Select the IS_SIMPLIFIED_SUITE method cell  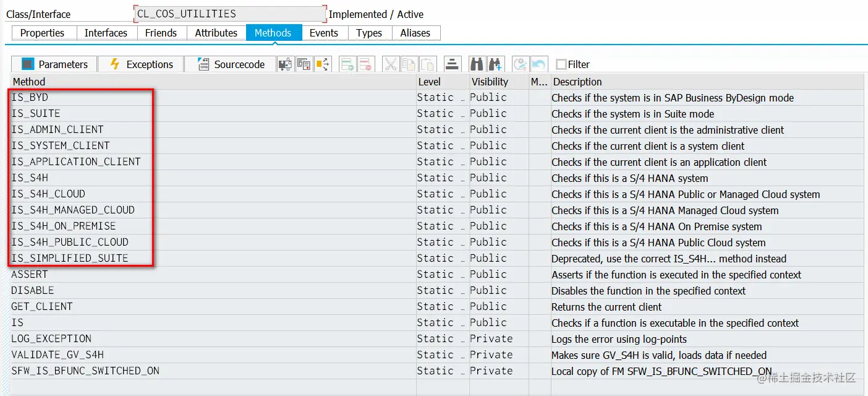pyautogui.click(x=213, y=259)
